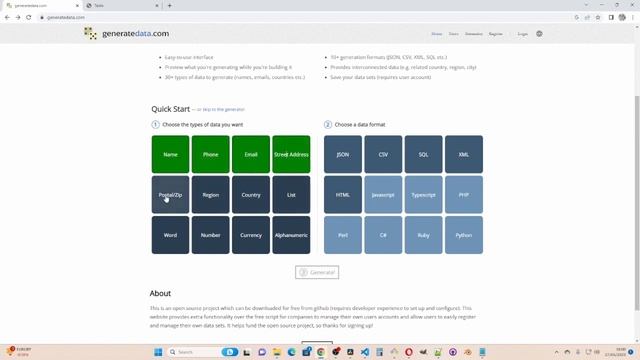Choose the Perl data format
Viewport: 640px width, 360px height.
(x=343, y=235)
